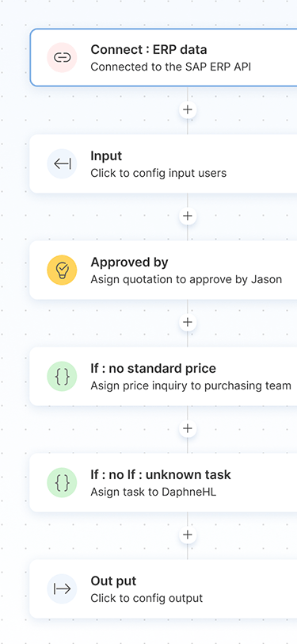
Task: Click the Input arrow icon
Action: 62,164
